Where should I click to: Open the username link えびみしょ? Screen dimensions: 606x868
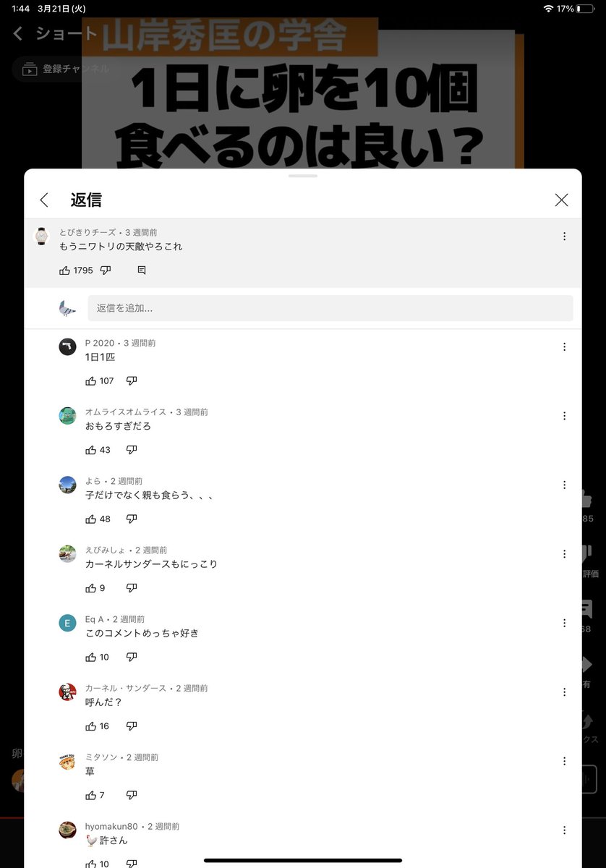(x=105, y=550)
